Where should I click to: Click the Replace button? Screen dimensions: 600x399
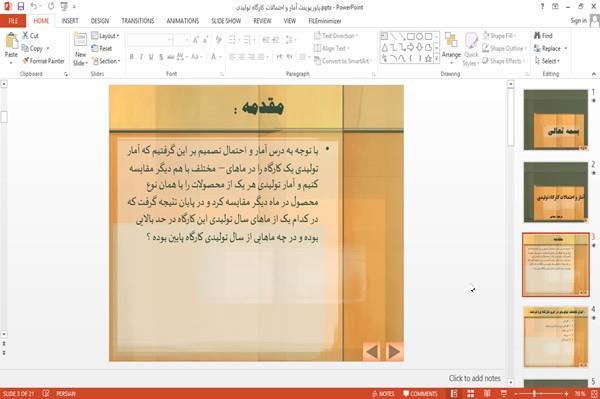550,48
